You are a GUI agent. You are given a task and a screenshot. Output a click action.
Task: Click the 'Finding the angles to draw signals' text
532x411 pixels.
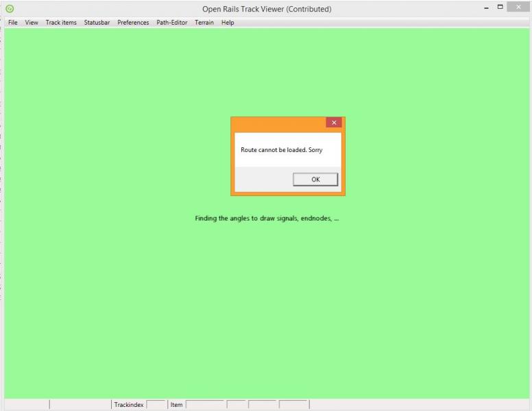point(267,219)
